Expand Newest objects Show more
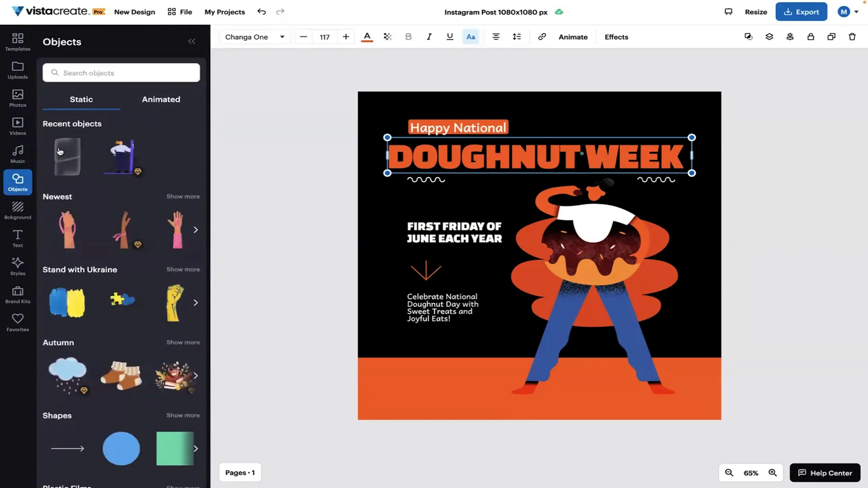The width and height of the screenshot is (868, 488). pyautogui.click(x=183, y=196)
